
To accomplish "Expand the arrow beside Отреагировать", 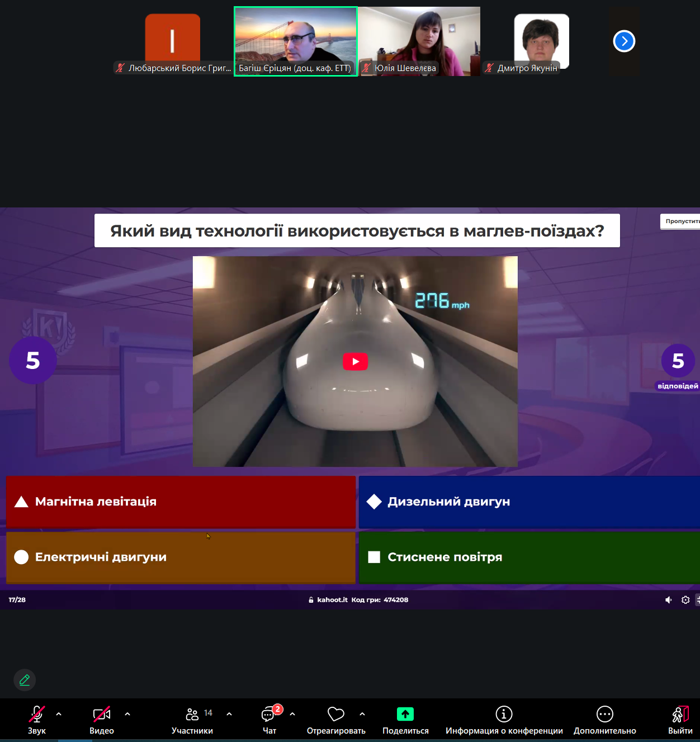I will click(x=362, y=714).
